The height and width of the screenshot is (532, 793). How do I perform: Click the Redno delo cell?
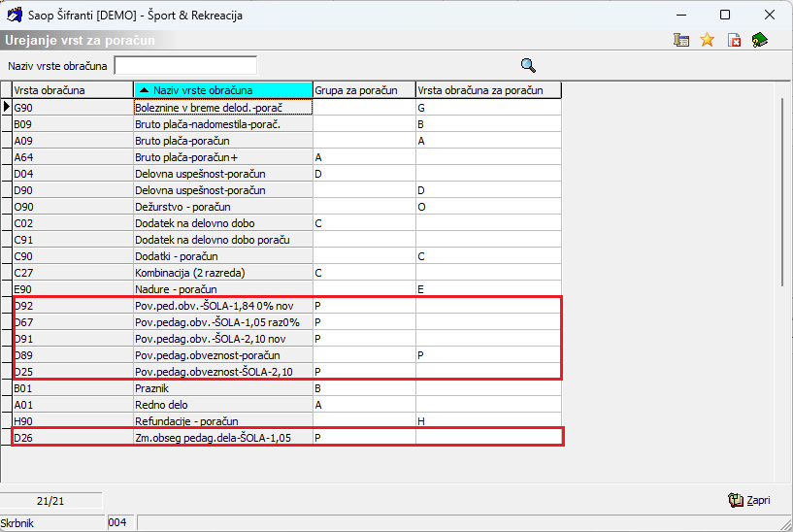[x=223, y=405]
